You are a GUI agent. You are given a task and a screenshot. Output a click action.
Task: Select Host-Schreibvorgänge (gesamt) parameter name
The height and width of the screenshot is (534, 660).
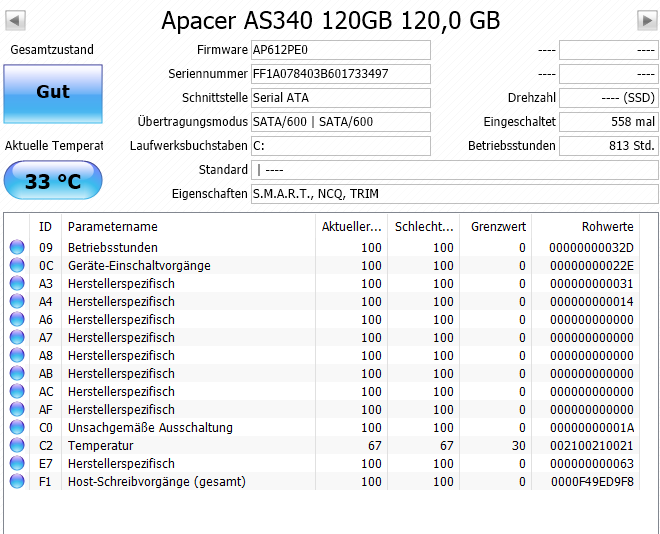(x=157, y=481)
